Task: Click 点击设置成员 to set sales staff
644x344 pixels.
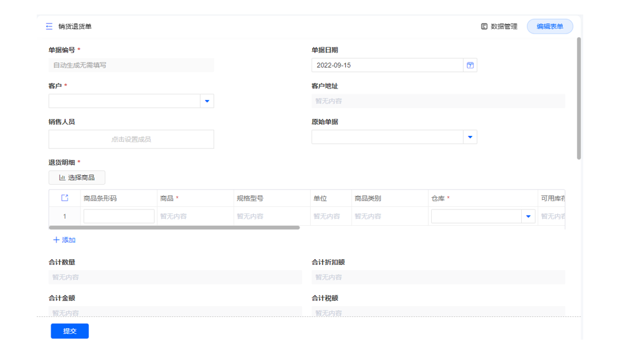Action: pos(131,139)
